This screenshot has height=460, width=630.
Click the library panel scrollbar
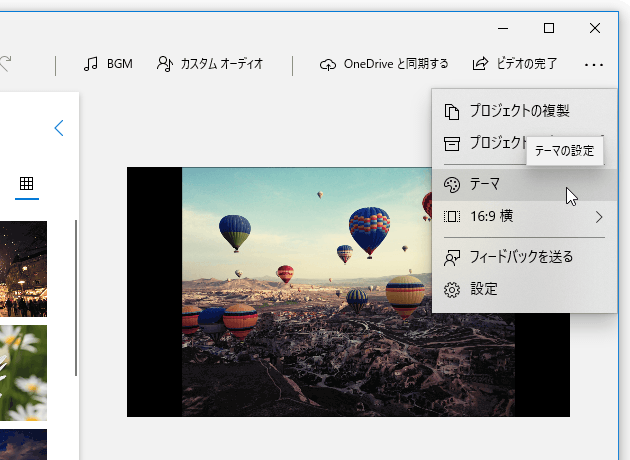pyautogui.click(x=76, y=298)
